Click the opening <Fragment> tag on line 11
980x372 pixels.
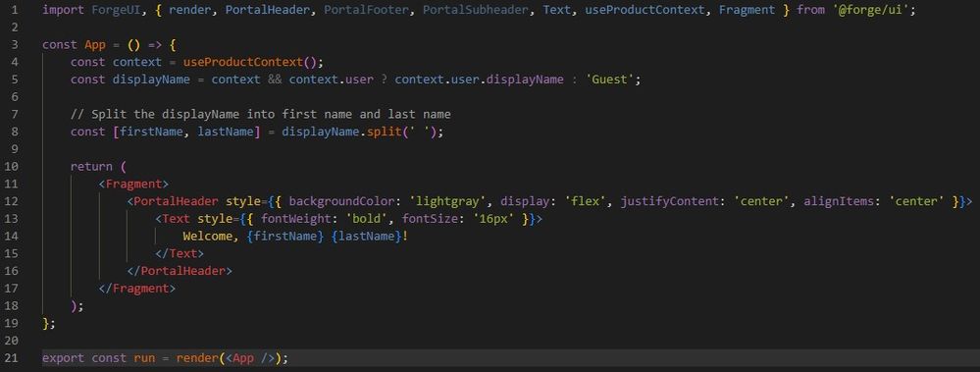coord(133,184)
